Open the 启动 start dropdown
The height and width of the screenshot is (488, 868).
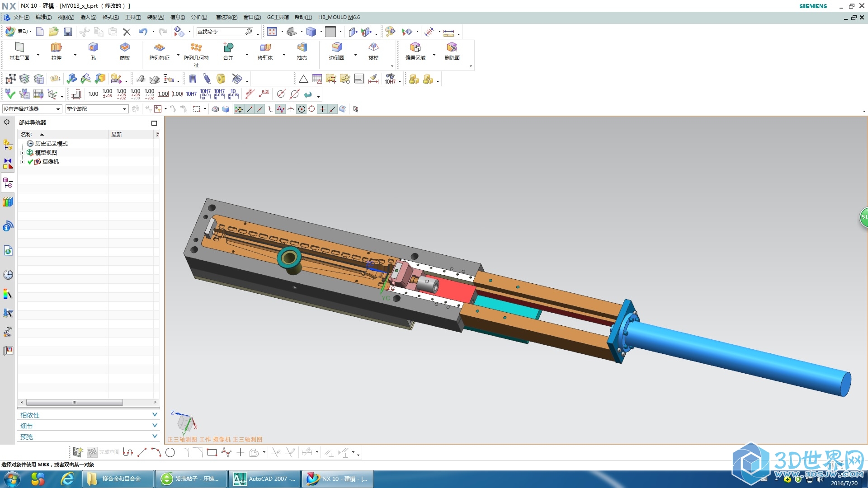pos(19,32)
